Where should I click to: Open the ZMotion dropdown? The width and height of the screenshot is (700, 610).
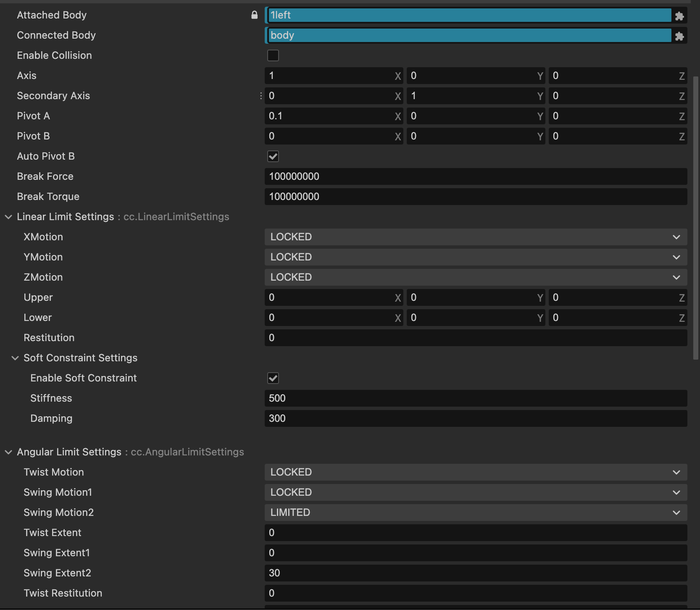point(476,277)
